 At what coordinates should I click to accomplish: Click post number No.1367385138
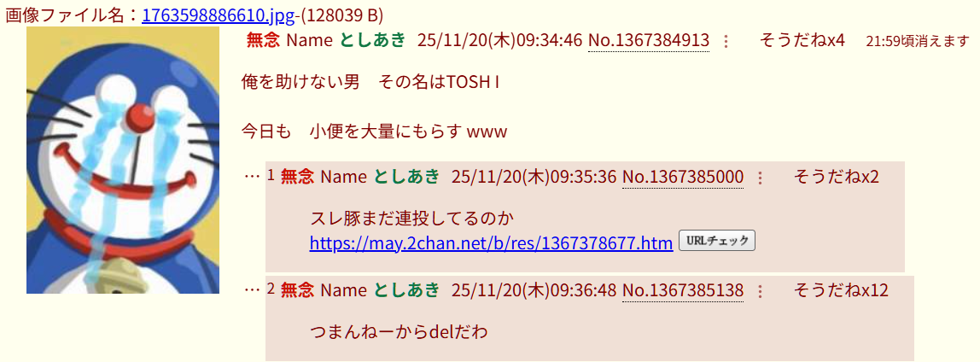pos(683,291)
